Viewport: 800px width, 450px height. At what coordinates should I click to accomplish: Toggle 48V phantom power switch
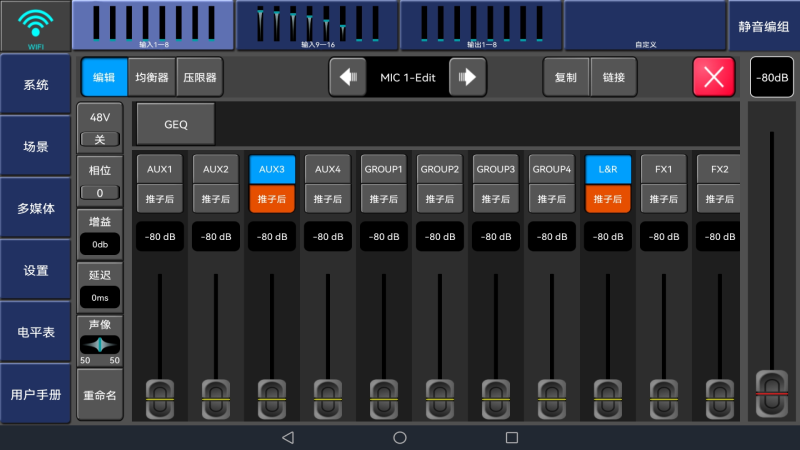tap(100, 139)
